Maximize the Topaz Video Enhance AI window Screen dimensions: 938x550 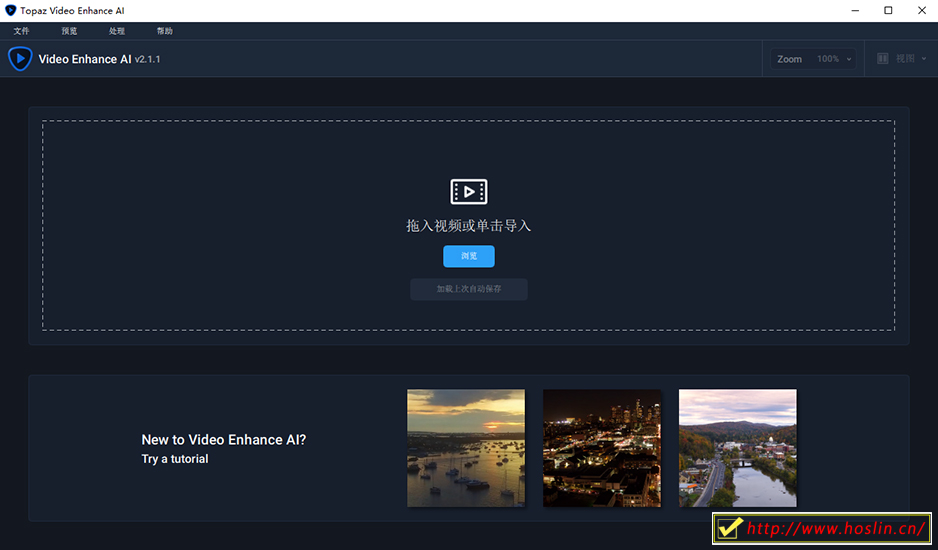pos(888,10)
